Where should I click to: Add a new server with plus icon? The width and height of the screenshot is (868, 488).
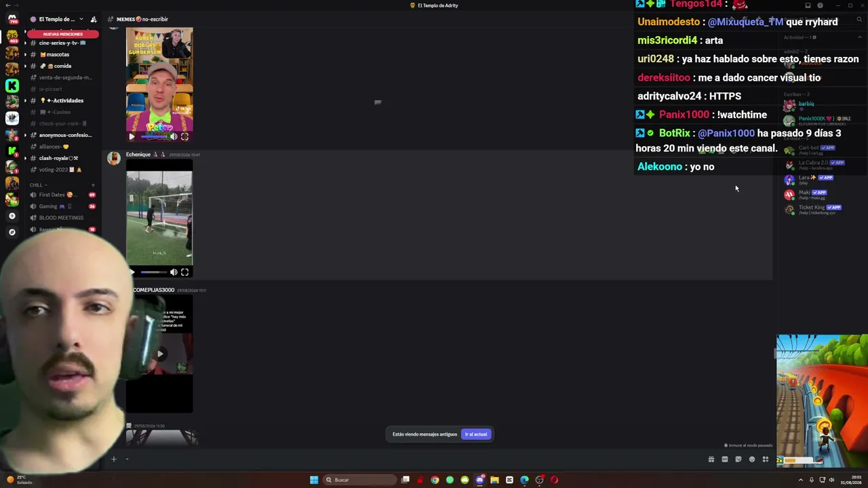[12, 216]
